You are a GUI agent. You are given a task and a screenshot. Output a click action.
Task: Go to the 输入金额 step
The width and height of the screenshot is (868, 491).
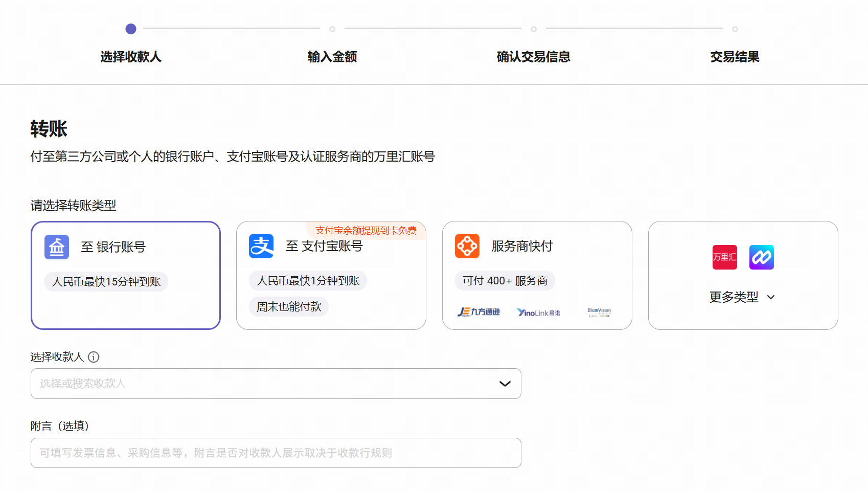tap(332, 57)
